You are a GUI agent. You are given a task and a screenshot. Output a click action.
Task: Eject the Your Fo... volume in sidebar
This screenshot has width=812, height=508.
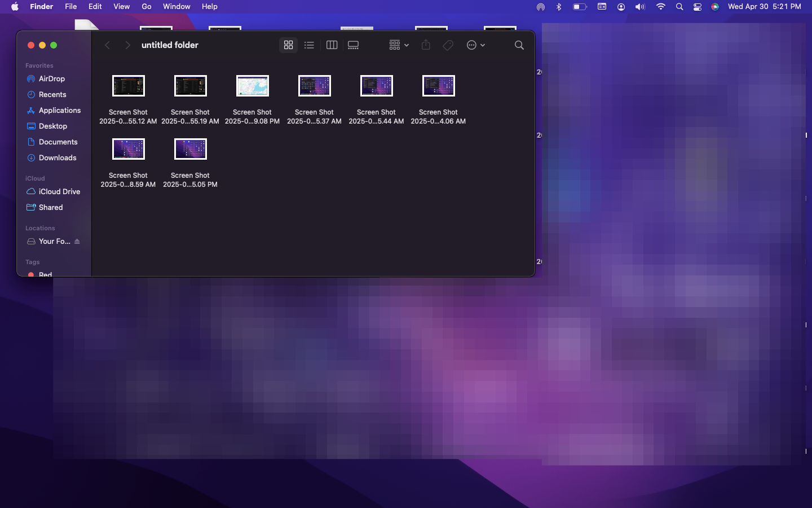click(77, 241)
